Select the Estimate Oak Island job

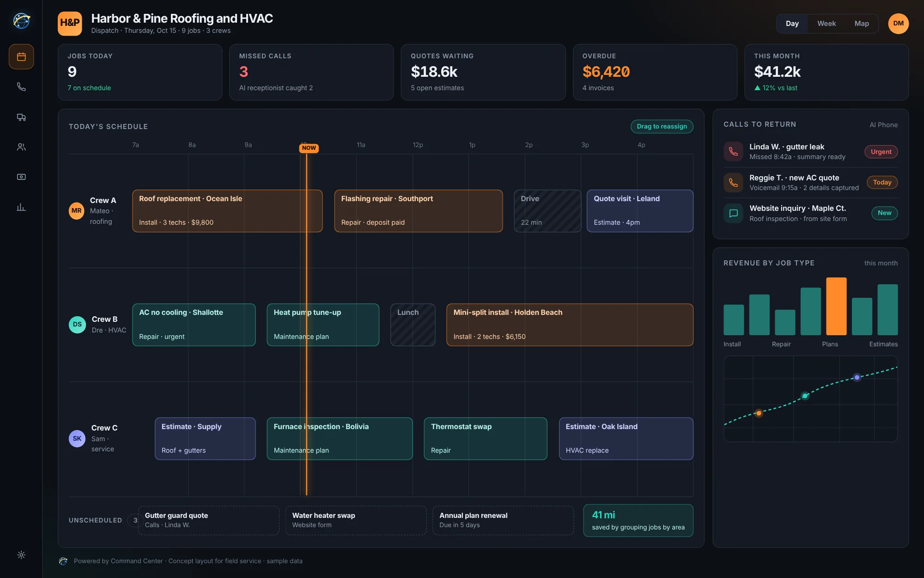pyautogui.click(x=626, y=439)
